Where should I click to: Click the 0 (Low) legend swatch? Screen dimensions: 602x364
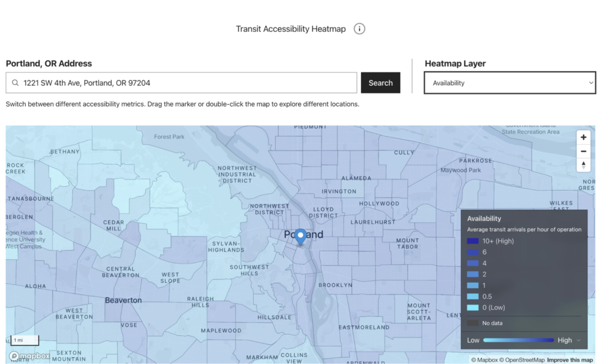point(473,308)
